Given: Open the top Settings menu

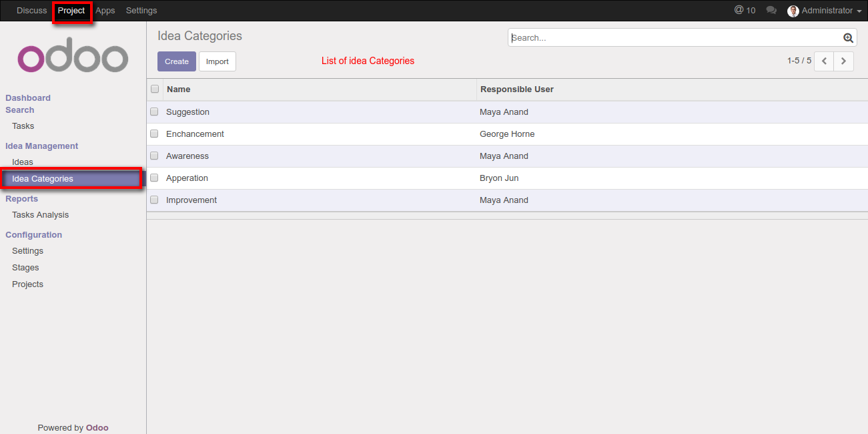Looking at the screenshot, I should 141,11.
